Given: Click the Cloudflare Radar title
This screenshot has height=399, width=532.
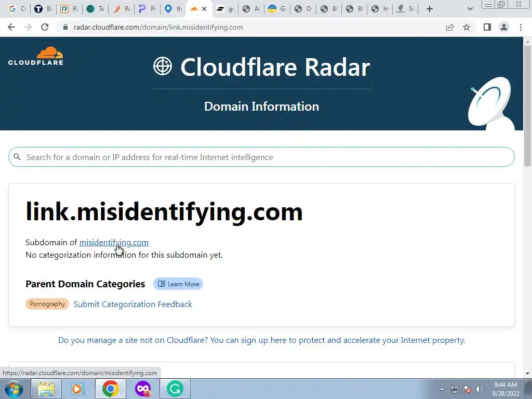Looking at the screenshot, I should [x=275, y=67].
